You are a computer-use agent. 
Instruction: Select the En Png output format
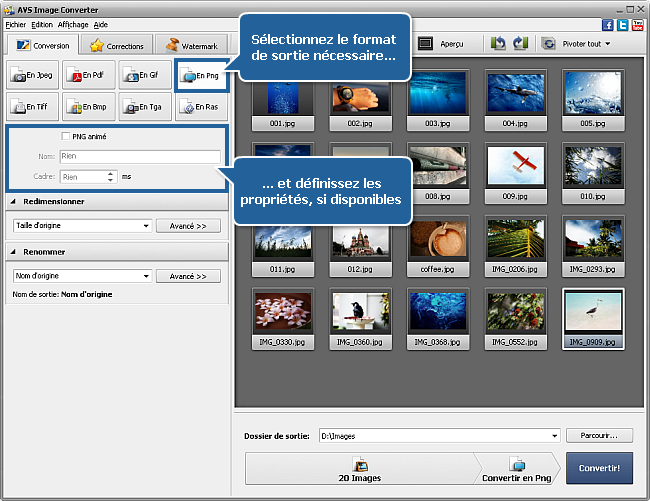coord(201,75)
